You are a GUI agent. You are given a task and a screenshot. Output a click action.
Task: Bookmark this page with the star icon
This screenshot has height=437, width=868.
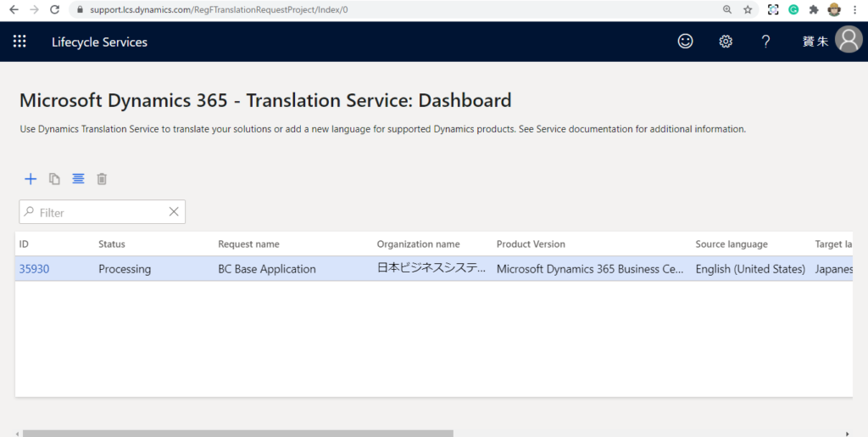pos(748,9)
